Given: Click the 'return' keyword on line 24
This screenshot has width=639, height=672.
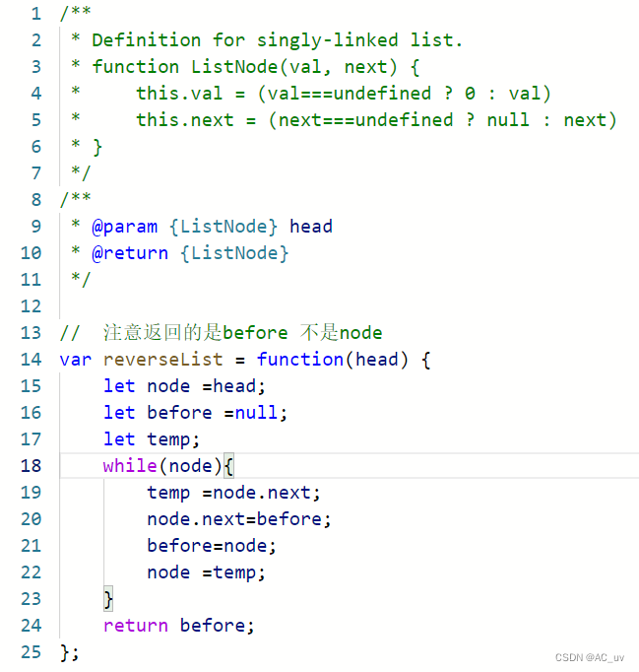Looking at the screenshot, I should [x=135, y=626].
